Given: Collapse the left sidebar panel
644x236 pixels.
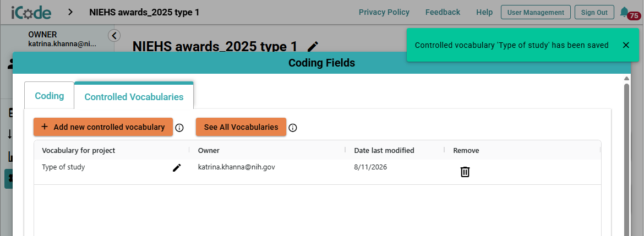Looking at the screenshot, I should pyautogui.click(x=114, y=36).
